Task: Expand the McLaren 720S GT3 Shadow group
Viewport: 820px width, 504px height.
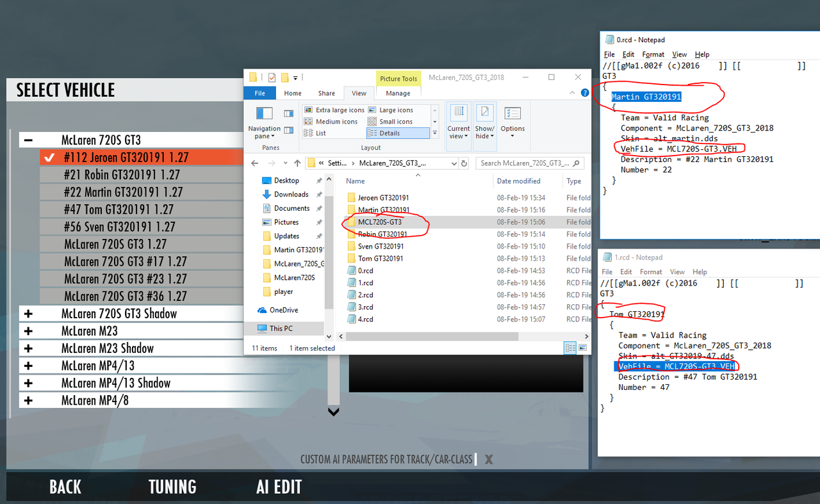Action: click(28, 313)
